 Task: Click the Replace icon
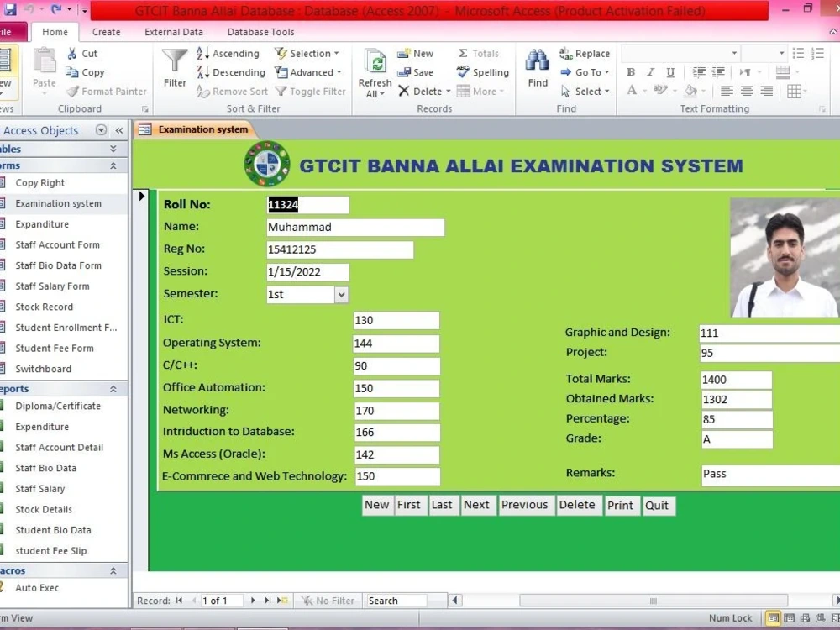(566, 53)
